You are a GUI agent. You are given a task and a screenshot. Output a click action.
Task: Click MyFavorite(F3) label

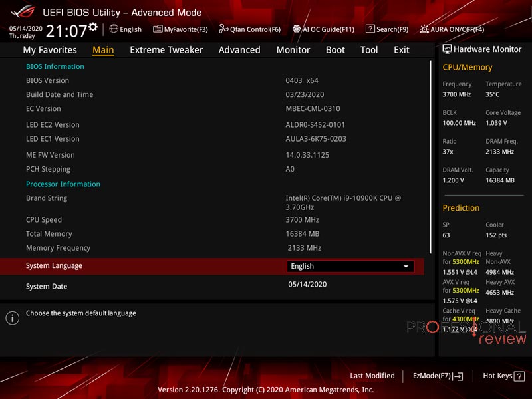point(186,29)
